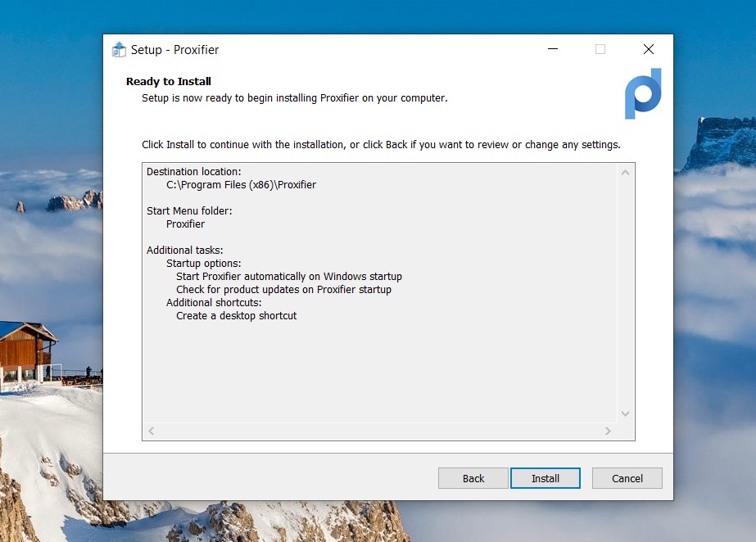
Task: Click 'Start Proxifier automatically on Windows startup'
Action: coord(289,277)
